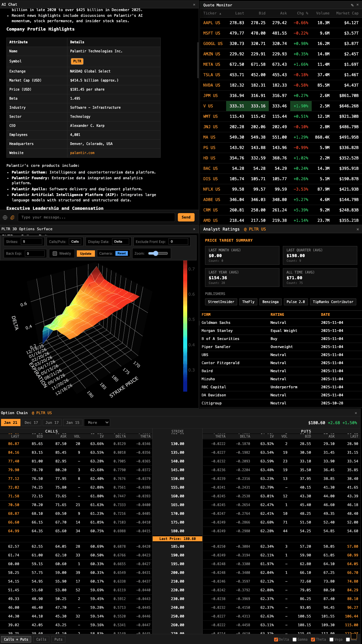Switch to the Calls + Puts view tab

[x=16, y=639]
